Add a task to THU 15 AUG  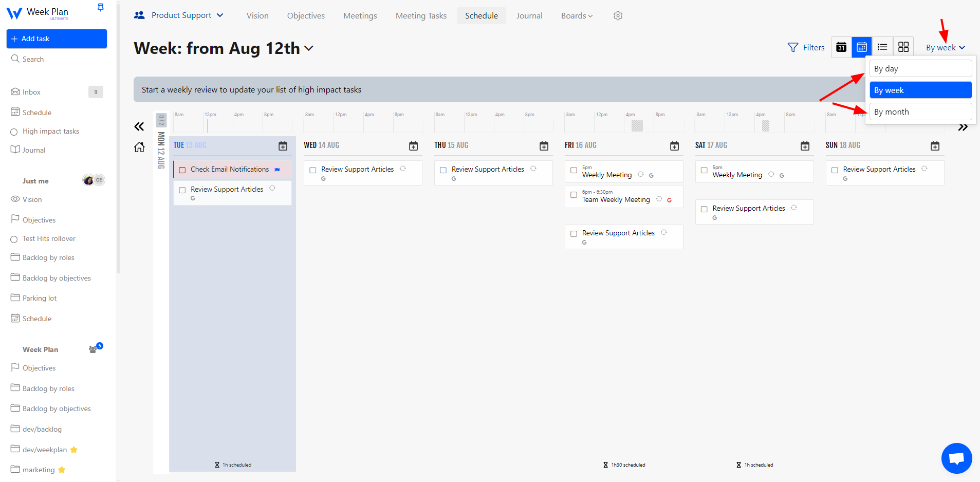[544, 146]
